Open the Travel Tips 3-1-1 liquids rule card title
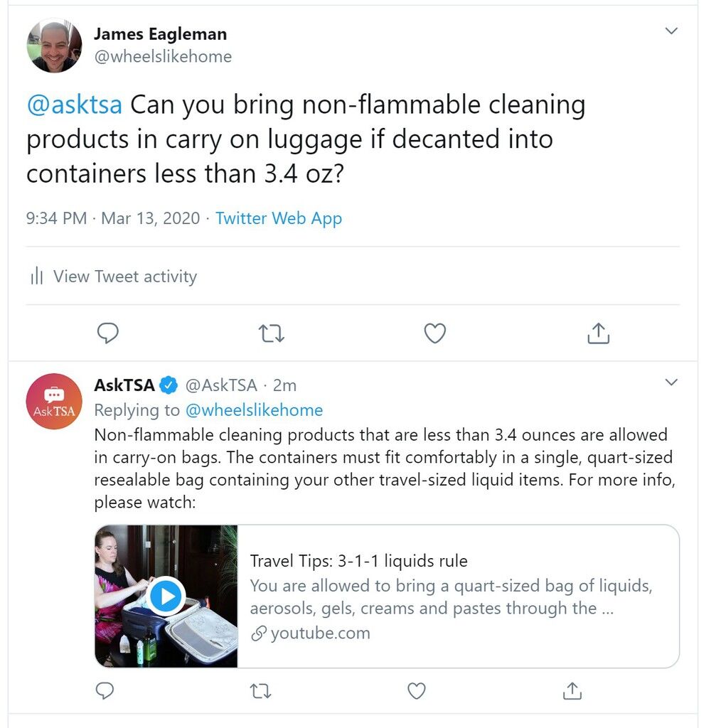 point(358,561)
